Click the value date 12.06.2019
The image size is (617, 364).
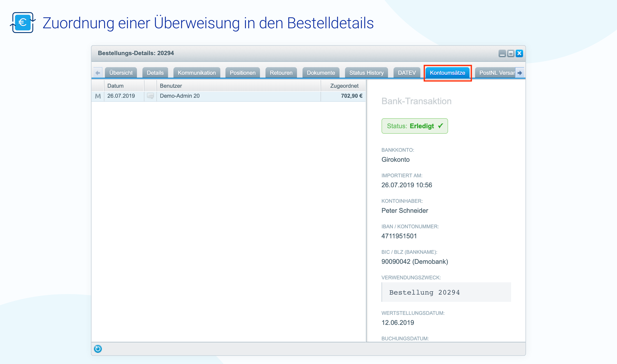(x=398, y=323)
